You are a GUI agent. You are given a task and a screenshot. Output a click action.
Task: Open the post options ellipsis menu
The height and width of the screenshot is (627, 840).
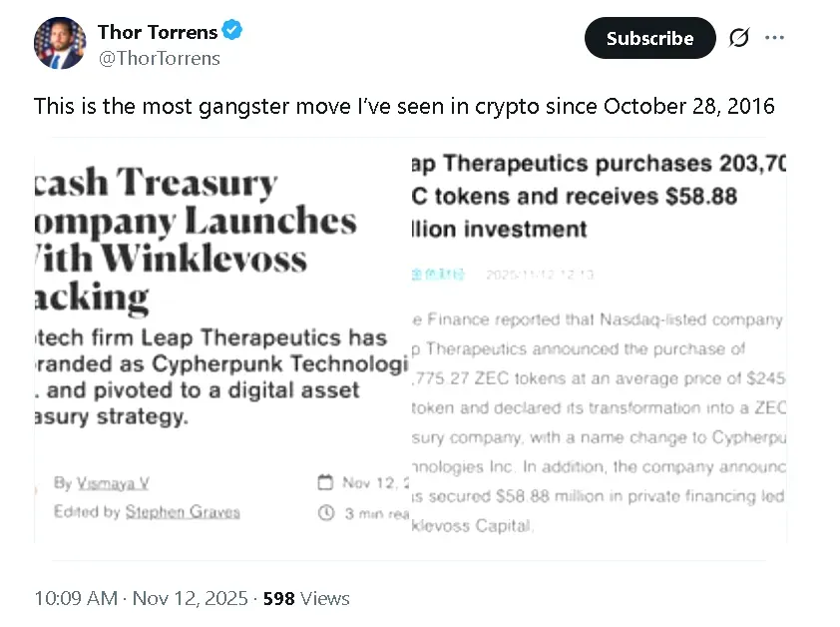point(775,37)
